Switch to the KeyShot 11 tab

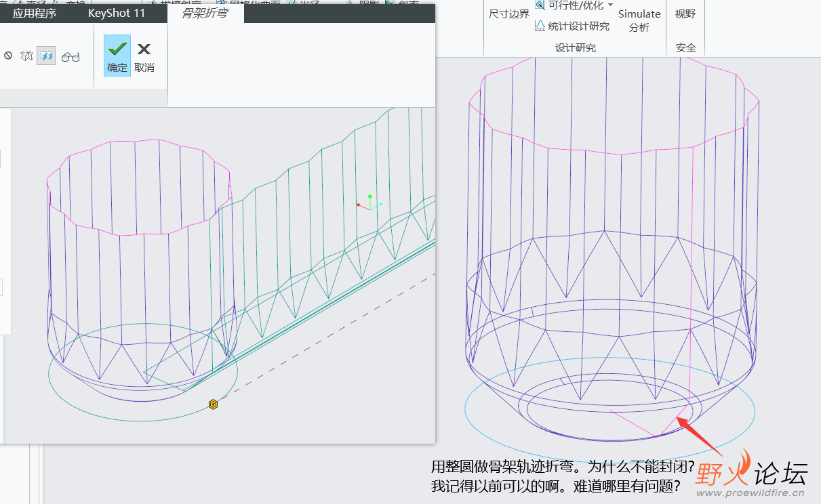point(117,13)
